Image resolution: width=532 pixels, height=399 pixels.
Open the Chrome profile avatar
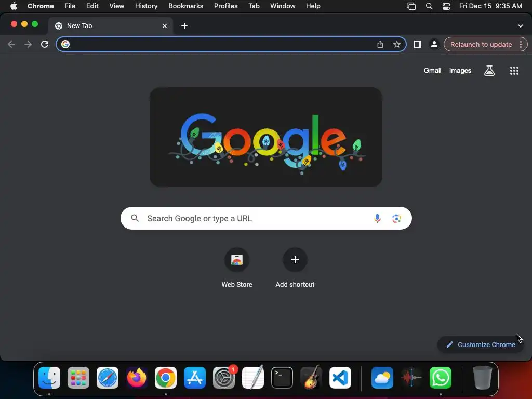click(434, 45)
